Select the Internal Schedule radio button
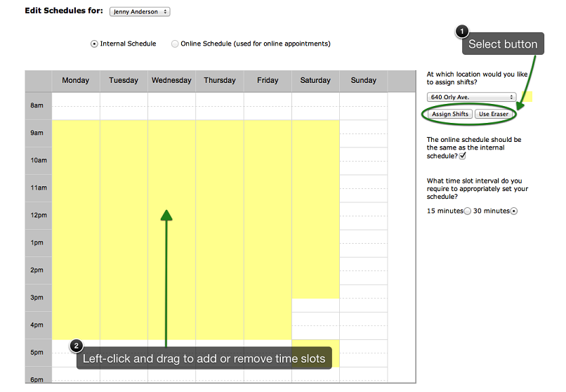This screenshot has width=566, height=392. (94, 44)
